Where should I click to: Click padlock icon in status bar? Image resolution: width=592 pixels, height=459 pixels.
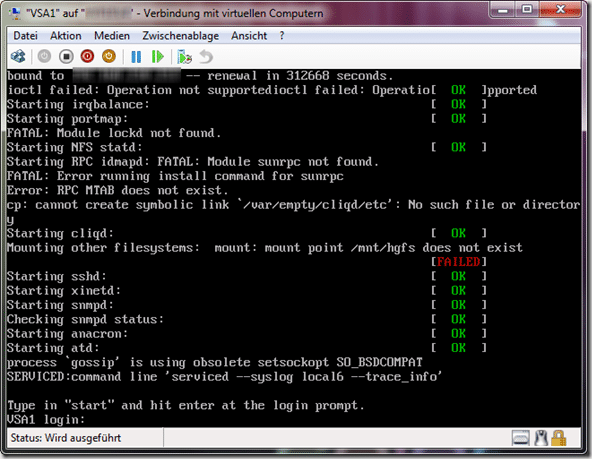coord(558,438)
